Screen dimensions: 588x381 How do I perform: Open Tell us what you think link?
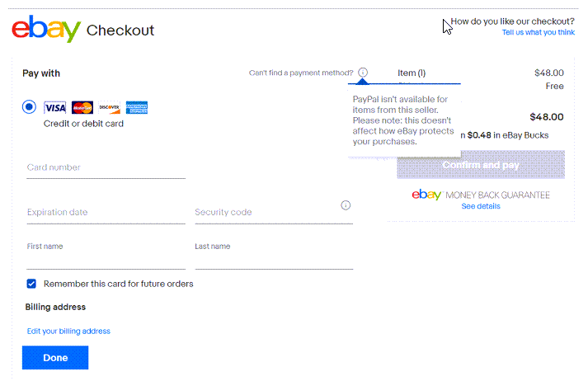[x=539, y=33]
